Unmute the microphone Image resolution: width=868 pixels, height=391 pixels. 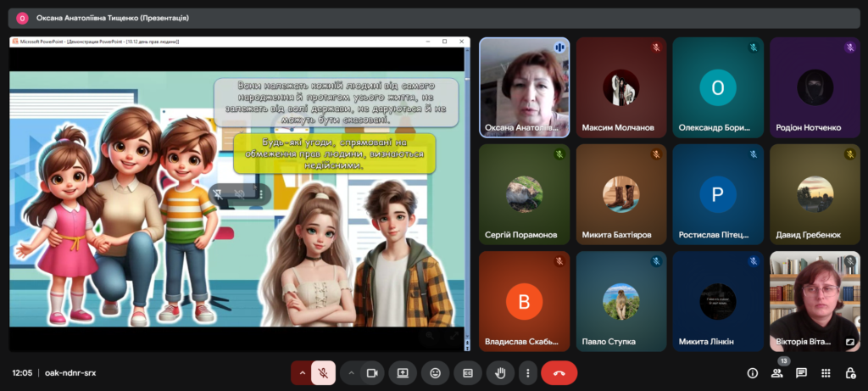[x=323, y=373]
